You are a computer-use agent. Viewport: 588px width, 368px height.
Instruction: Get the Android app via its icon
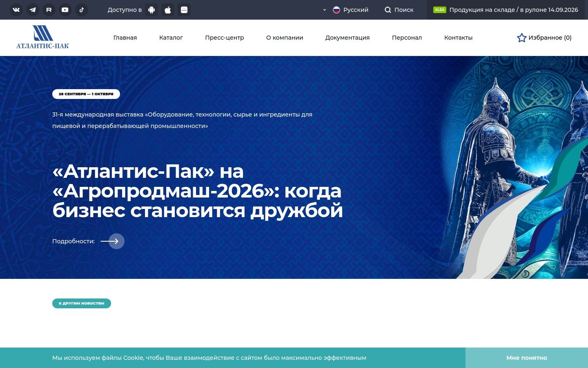[151, 10]
